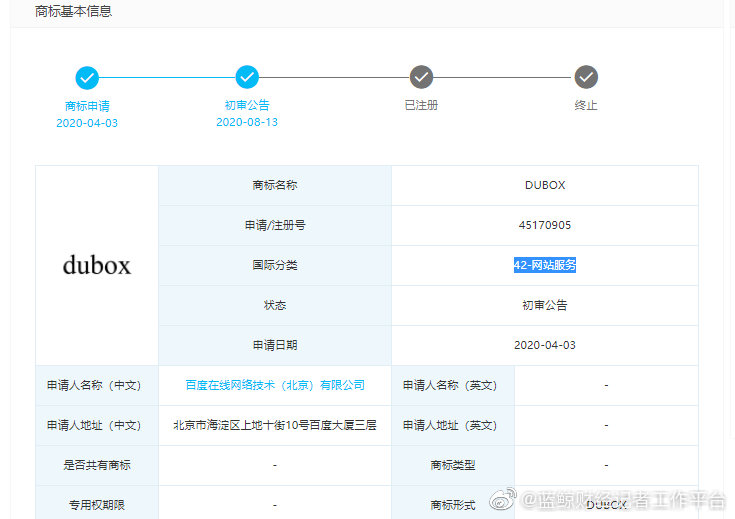Click the 初审公告 step label in timeline
Image resolution: width=735 pixels, height=519 pixels.
247,105
